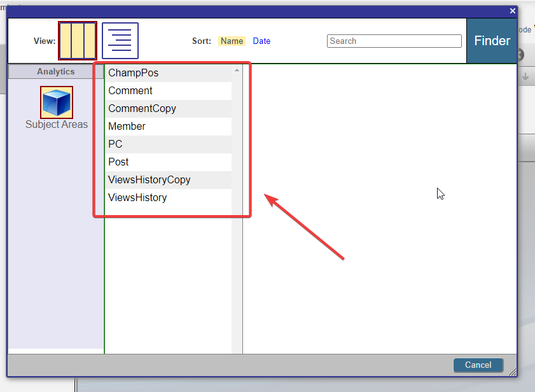The image size is (535, 392).
Task: Cancel the Finder dialog
Action: (x=478, y=365)
